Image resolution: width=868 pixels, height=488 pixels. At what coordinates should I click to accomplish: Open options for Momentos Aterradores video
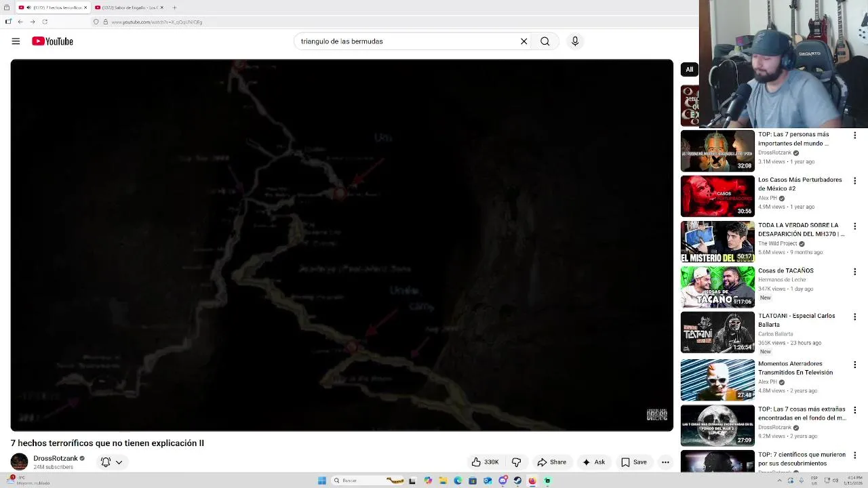tap(854, 365)
